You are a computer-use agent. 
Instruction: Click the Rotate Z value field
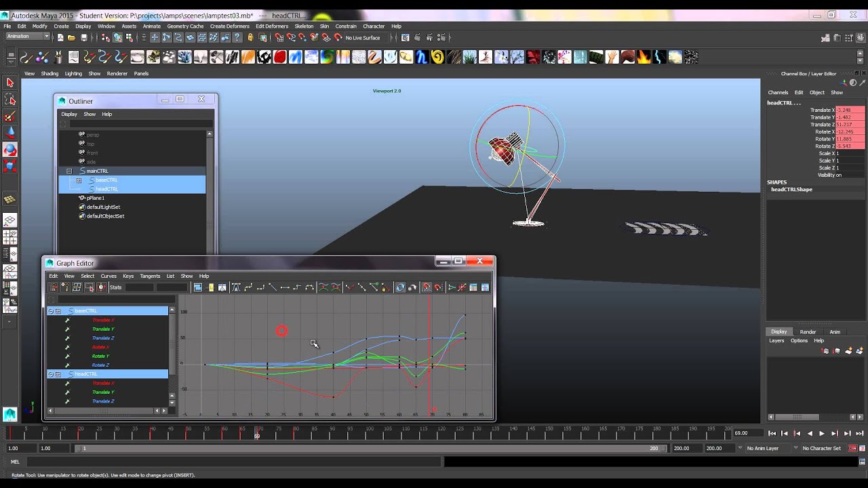(x=850, y=146)
